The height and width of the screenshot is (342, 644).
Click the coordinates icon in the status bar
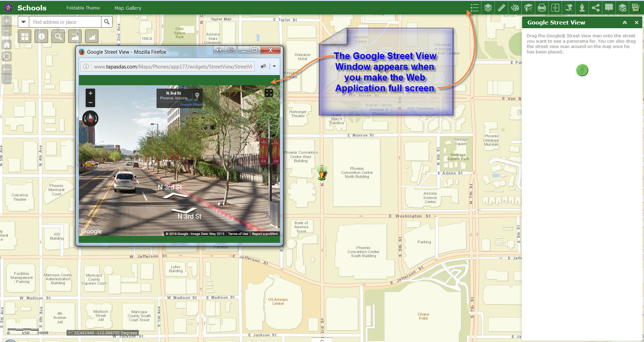pyautogui.click(x=69, y=333)
